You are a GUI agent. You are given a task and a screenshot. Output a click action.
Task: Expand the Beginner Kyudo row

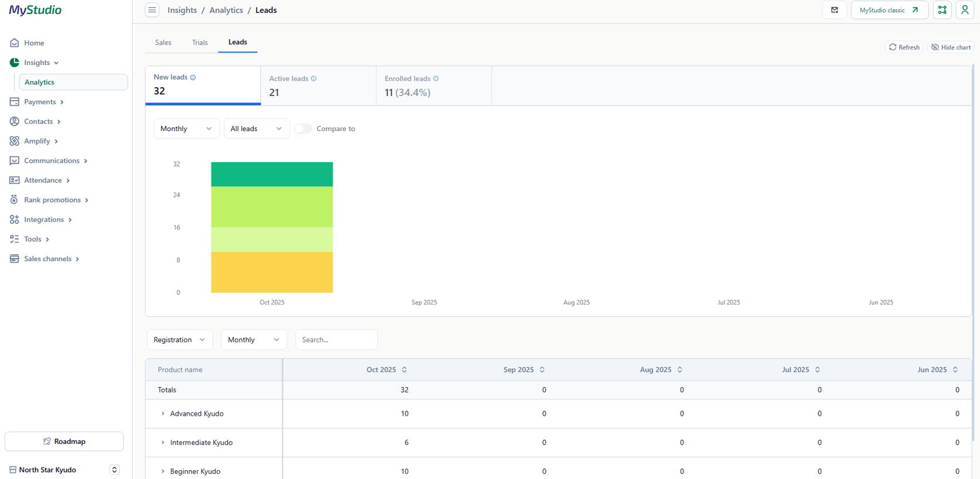163,471
